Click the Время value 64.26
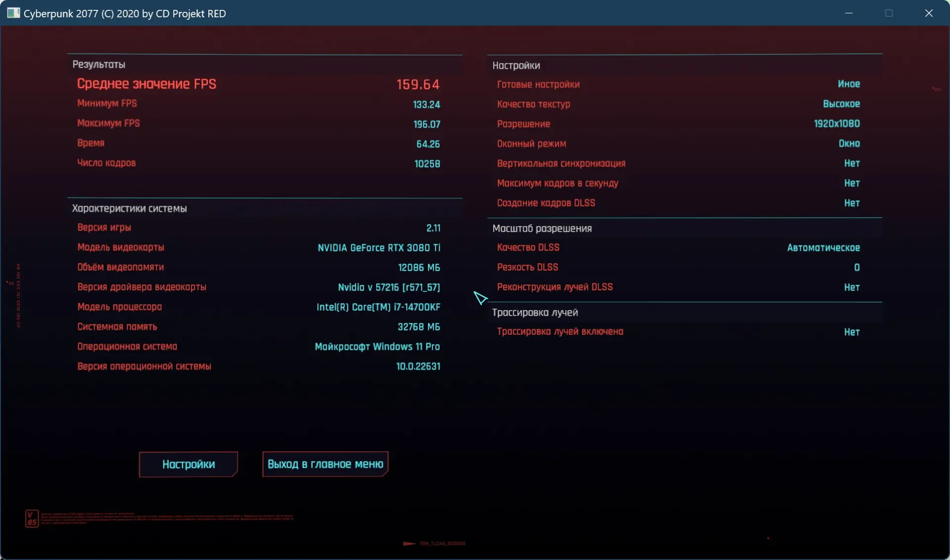950x560 pixels. pyautogui.click(x=428, y=144)
